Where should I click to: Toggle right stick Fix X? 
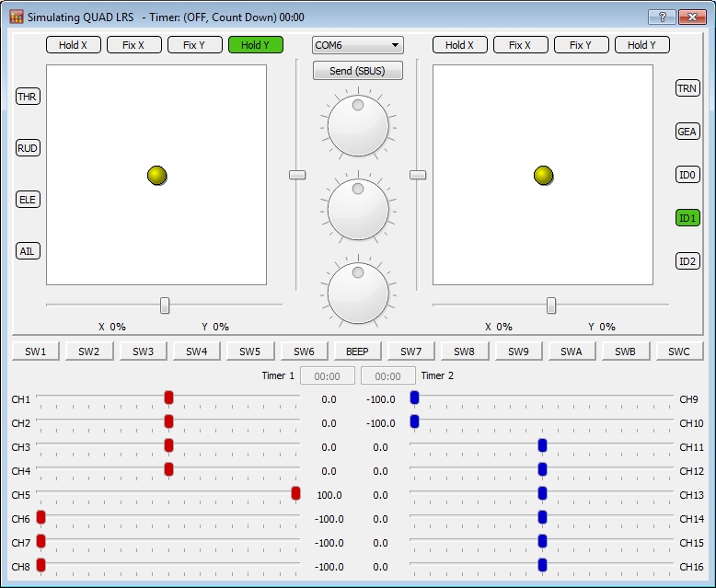(520, 45)
